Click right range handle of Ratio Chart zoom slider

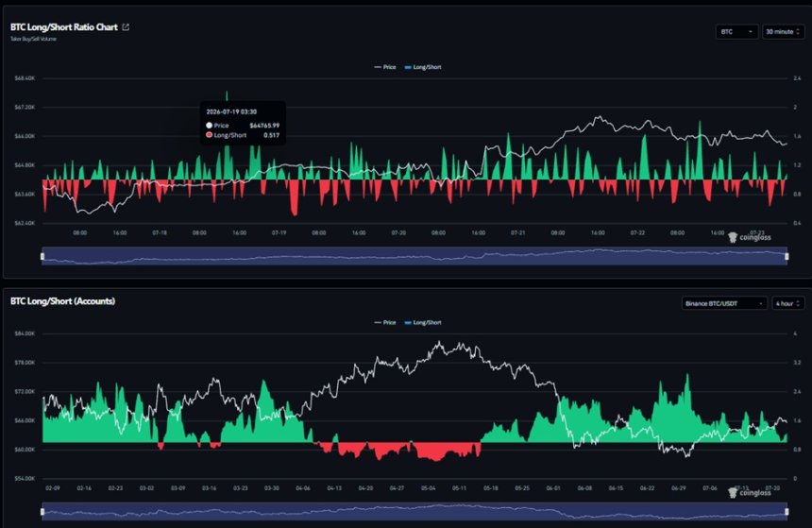(x=787, y=256)
